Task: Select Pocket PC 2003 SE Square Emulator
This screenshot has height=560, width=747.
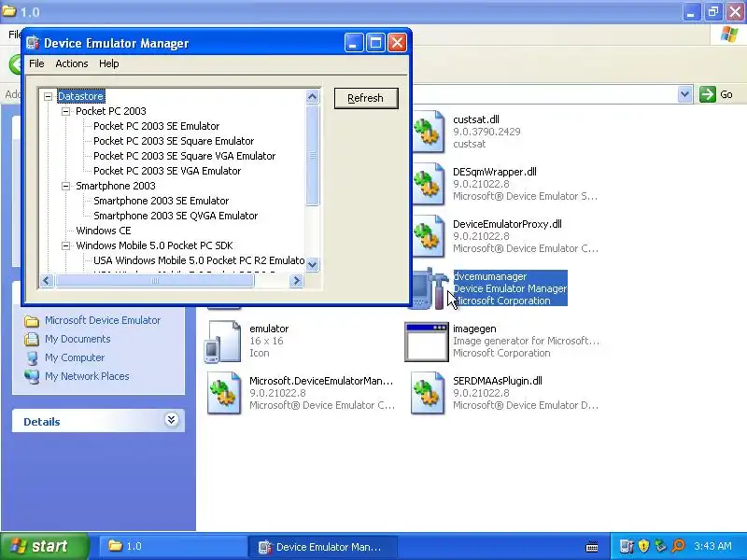Action: pos(174,141)
